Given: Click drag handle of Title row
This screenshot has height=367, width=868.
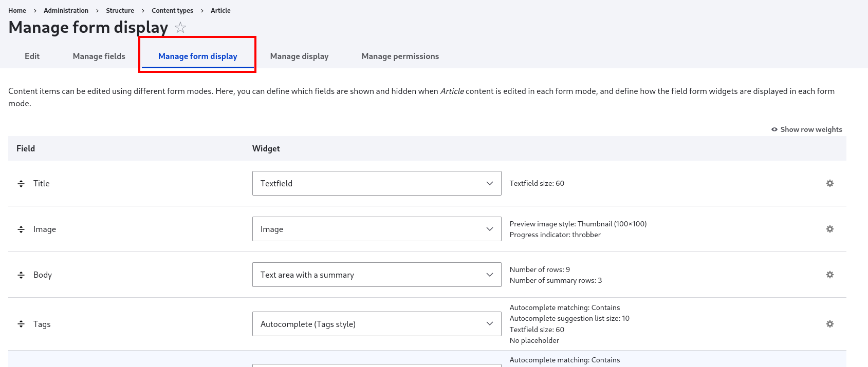Looking at the screenshot, I should pos(21,183).
